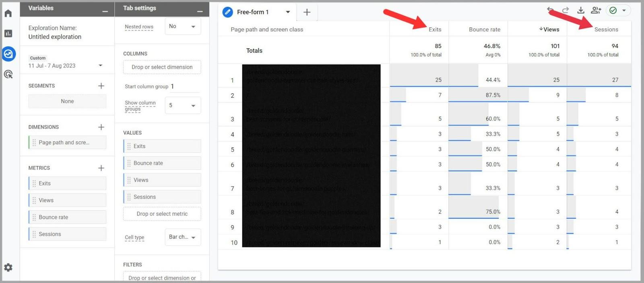Add a new segment with plus icon
This screenshot has height=283, width=644.
coord(101,86)
